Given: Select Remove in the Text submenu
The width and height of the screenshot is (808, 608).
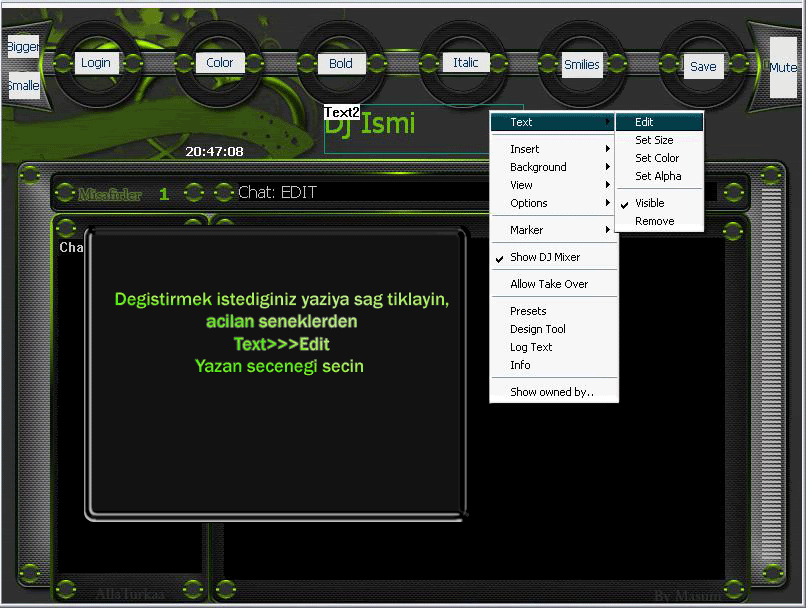Looking at the screenshot, I should pyautogui.click(x=655, y=221).
